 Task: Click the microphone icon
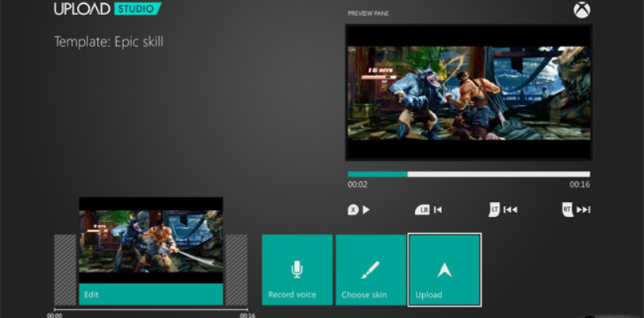[297, 270]
